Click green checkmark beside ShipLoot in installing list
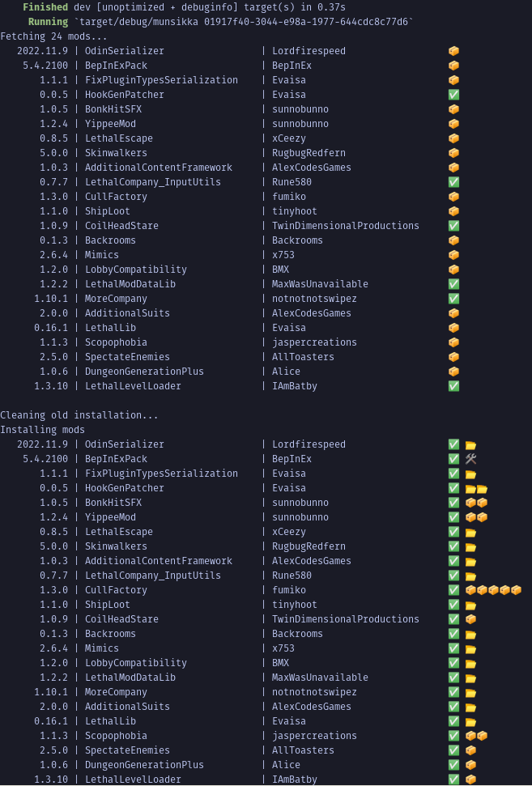Screen dimensions: 532x786 pyautogui.click(x=453, y=605)
